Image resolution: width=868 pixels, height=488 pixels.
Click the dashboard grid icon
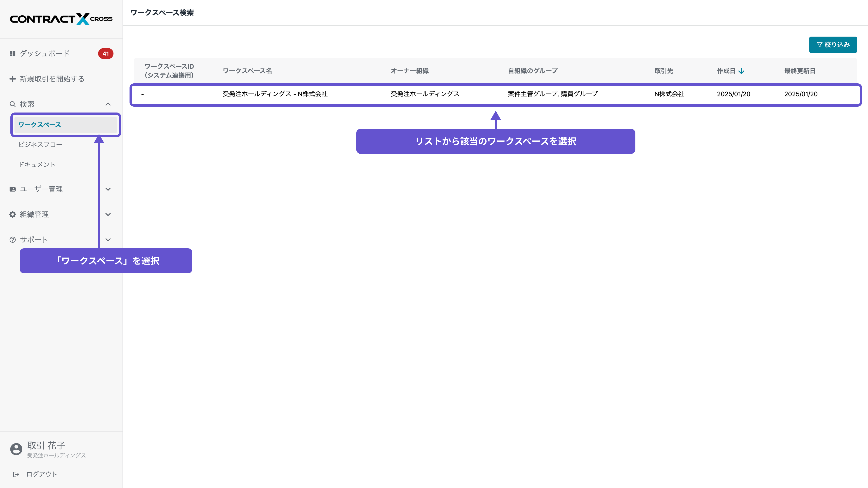pyautogui.click(x=12, y=54)
